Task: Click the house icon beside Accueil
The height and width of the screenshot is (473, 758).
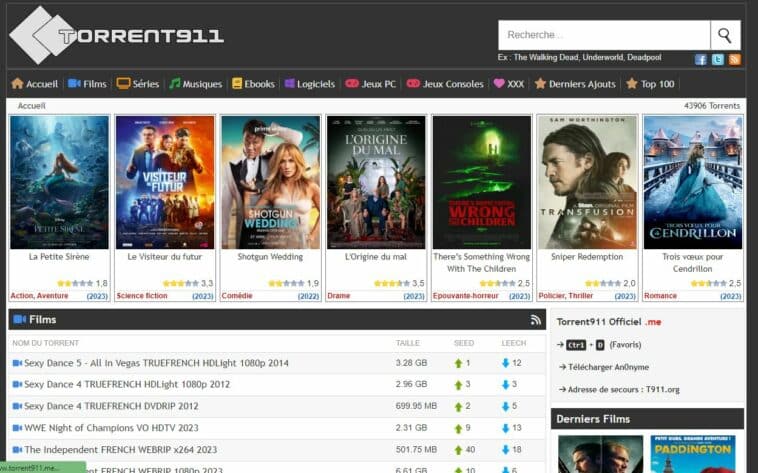Action: coord(17,84)
